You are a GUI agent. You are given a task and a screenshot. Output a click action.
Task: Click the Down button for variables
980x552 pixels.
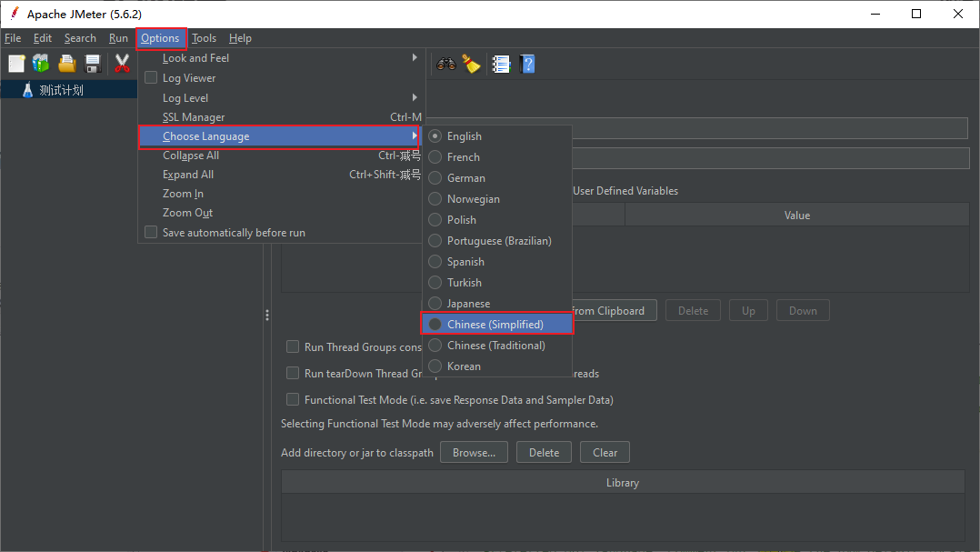pos(803,311)
